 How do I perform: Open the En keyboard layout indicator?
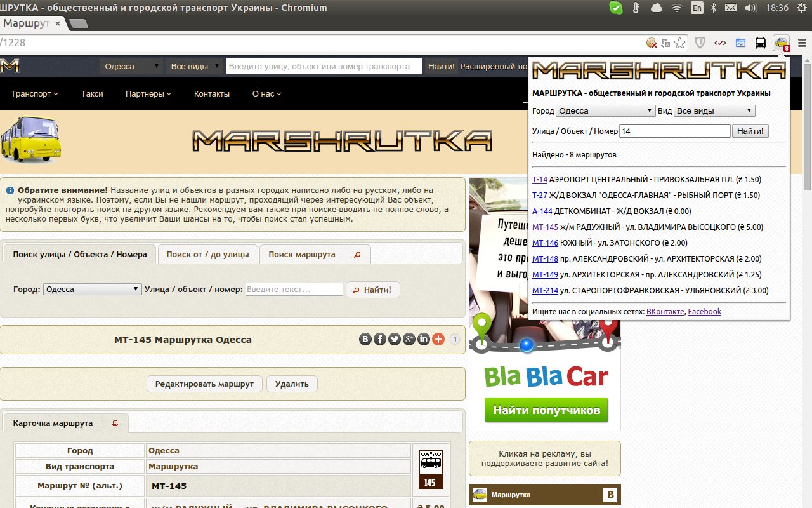click(x=697, y=8)
